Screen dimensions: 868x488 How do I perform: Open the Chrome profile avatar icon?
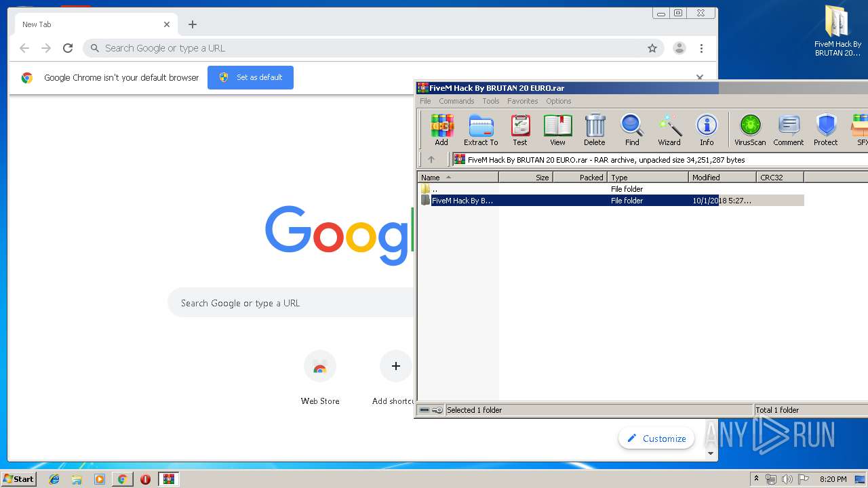point(679,48)
